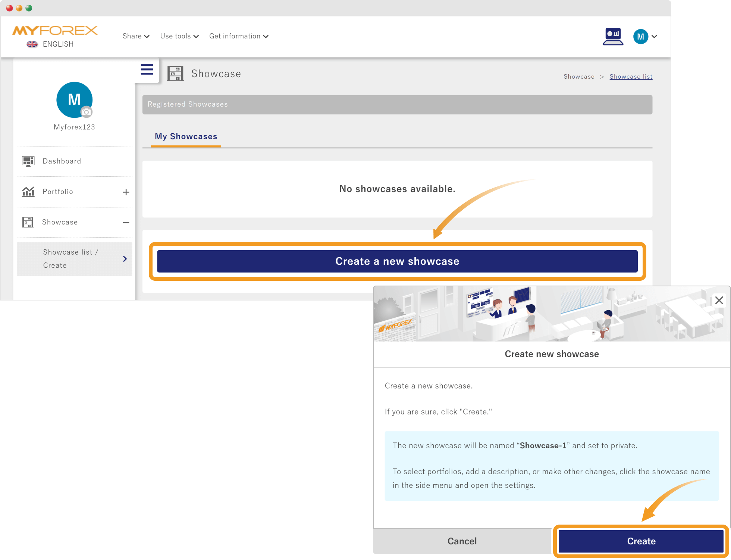731x560 pixels.
Task: Expand the Portfolio section with the plus toggle
Action: 126,192
